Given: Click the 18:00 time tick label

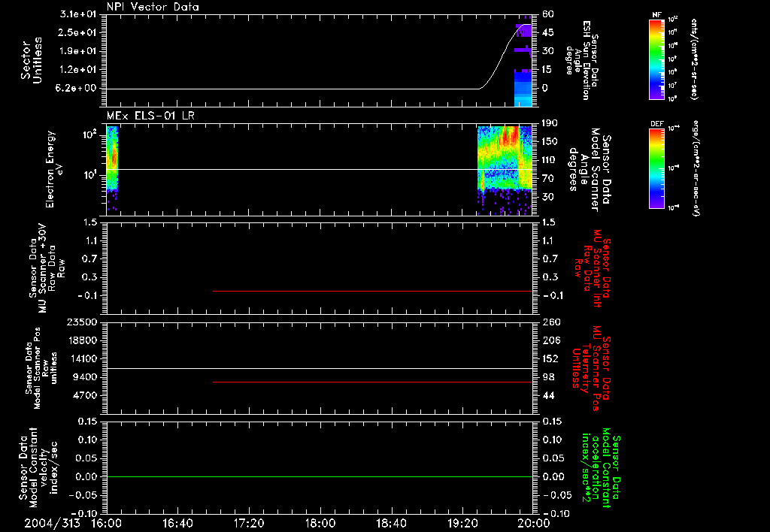Looking at the screenshot, I should (x=320, y=523).
